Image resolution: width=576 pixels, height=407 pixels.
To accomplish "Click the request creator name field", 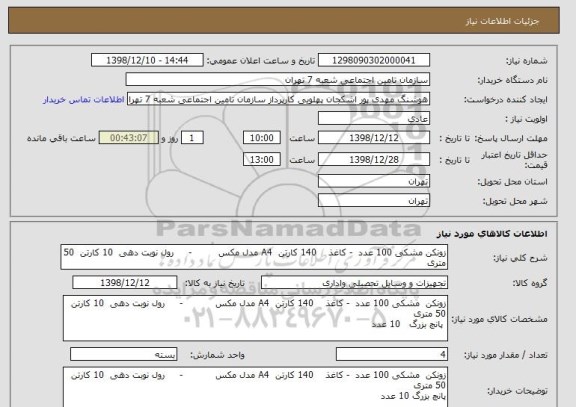I will (278, 99).
